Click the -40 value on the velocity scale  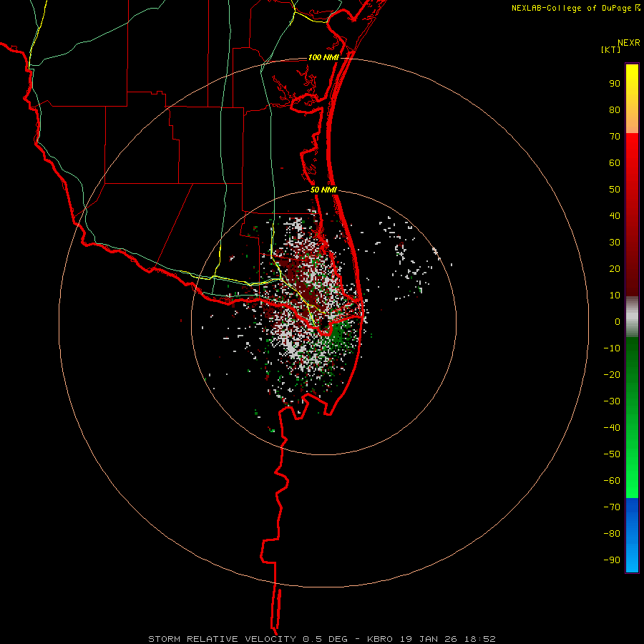tap(612, 428)
